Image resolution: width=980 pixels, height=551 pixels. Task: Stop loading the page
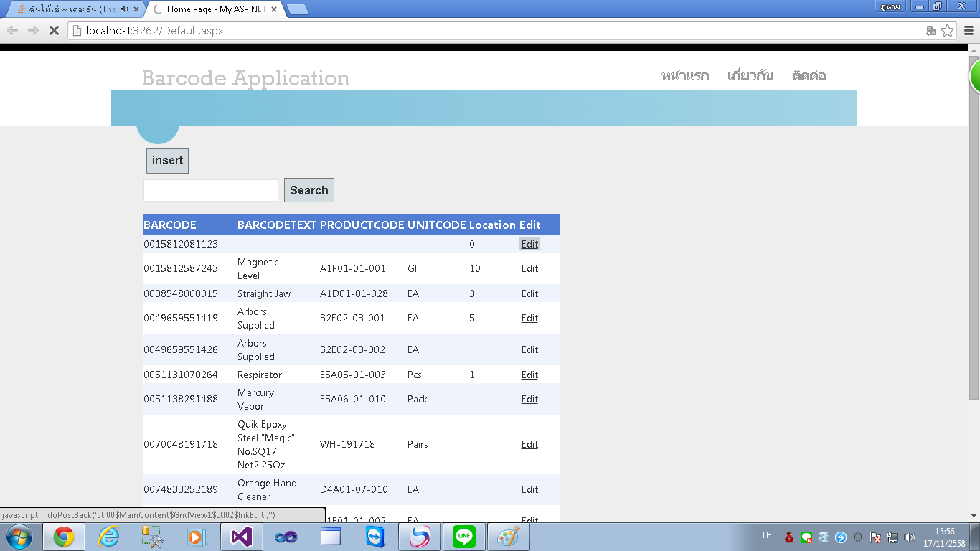(x=53, y=30)
